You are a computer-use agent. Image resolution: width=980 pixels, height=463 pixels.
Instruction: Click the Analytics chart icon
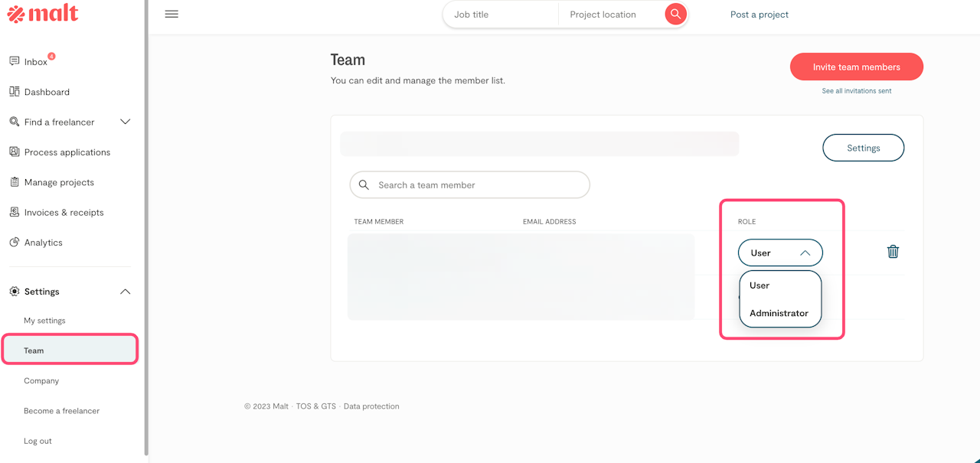[15, 243]
